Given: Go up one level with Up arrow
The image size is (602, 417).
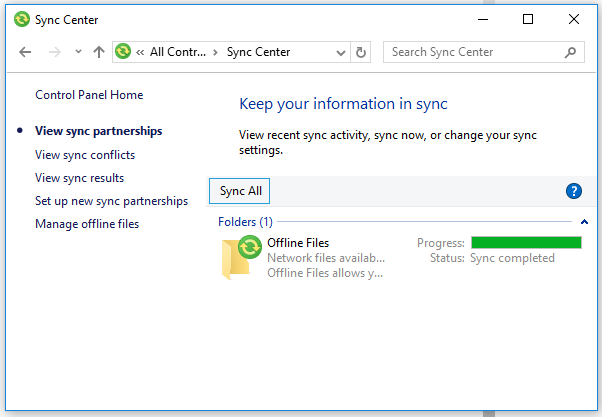Looking at the screenshot, I should (x=98, y=52).
